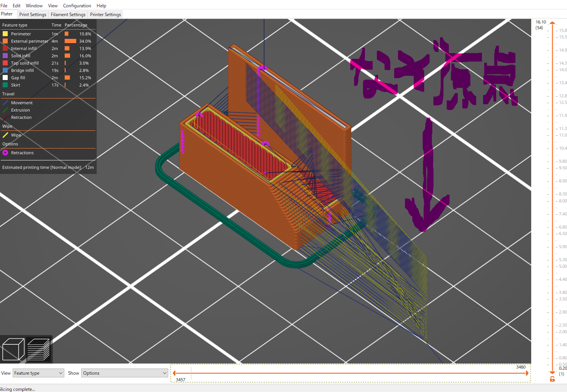Click the Slicing complete status text
Screen dimensions: 567x392
click(17, 389)
